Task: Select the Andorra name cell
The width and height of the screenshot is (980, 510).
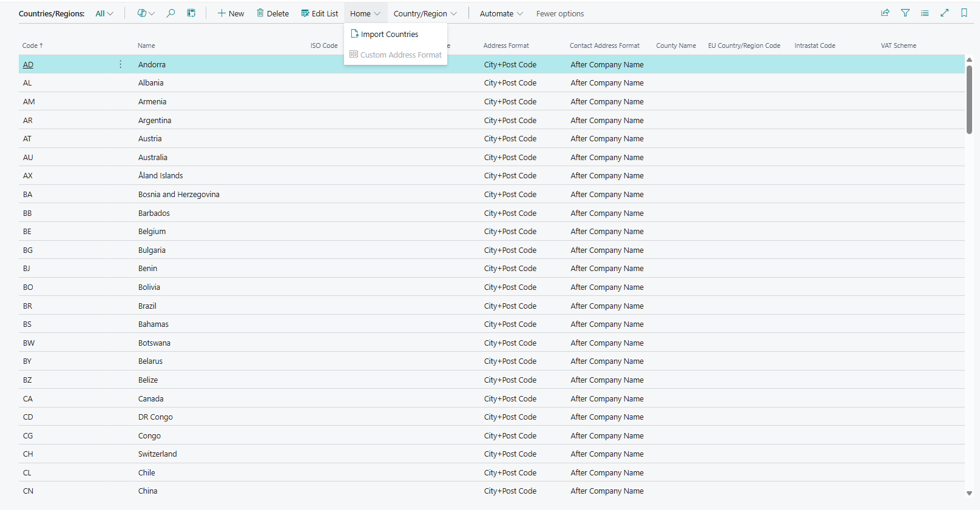Action: 152,65
